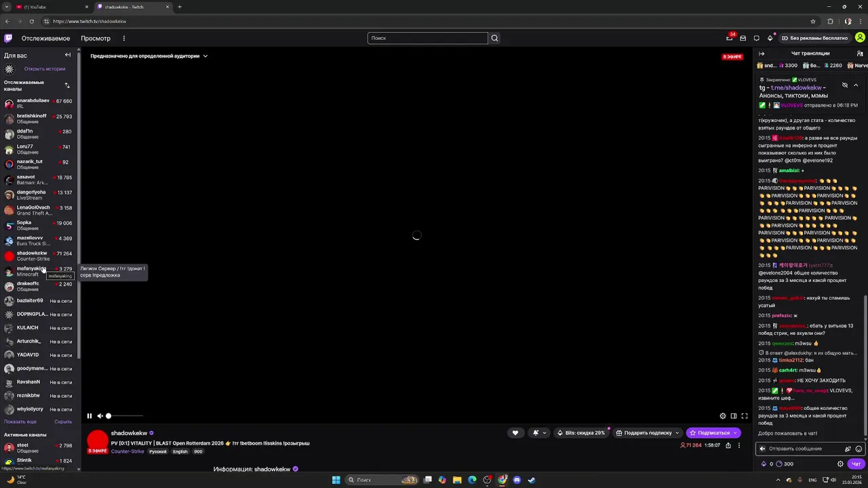Select the Русский language tag
This screenshot has height=488, width=868.
coord(158,451)
